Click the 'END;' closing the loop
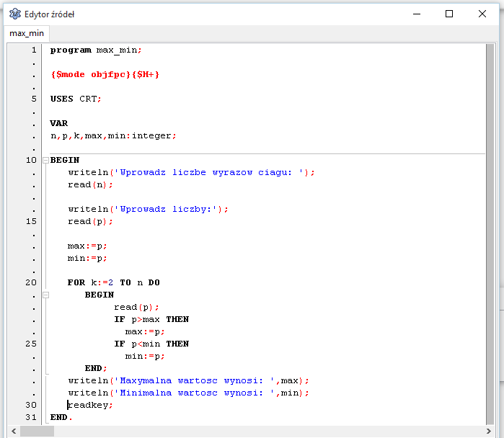Screen dimensions: 504x438 pos(96,368)
